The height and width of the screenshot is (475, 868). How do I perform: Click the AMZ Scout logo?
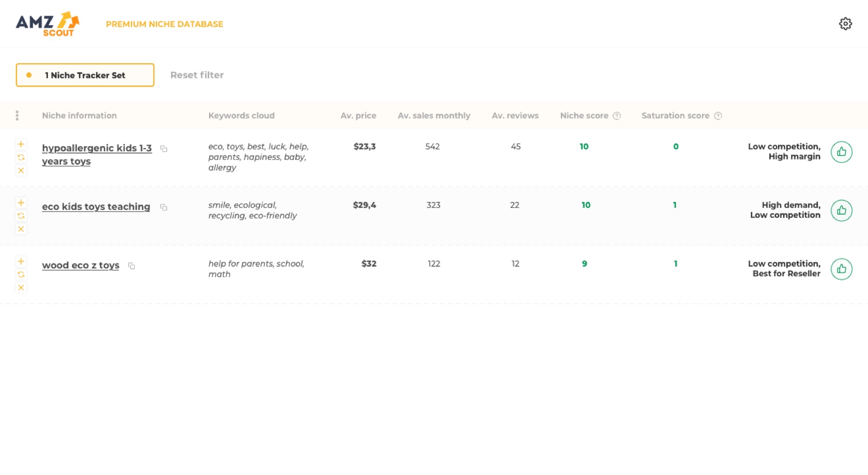(x=48, y=24)
